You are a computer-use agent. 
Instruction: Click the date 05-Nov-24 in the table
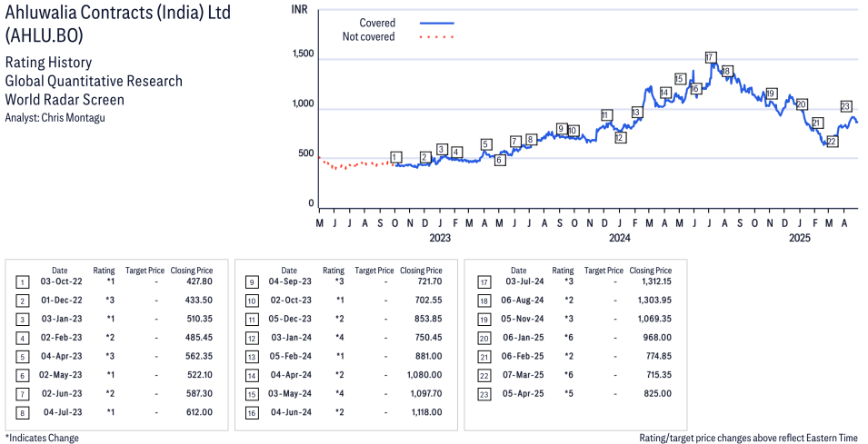(x=523, y=319)
